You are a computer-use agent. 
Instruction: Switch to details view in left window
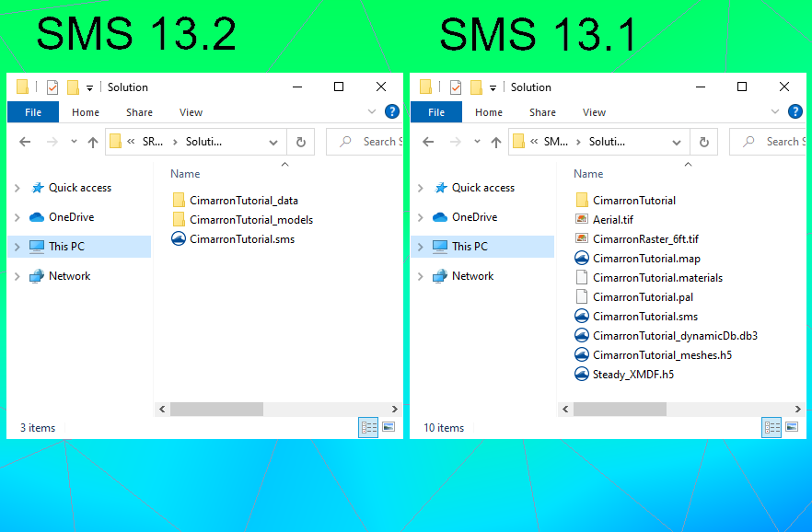click(x=367, y=427)
